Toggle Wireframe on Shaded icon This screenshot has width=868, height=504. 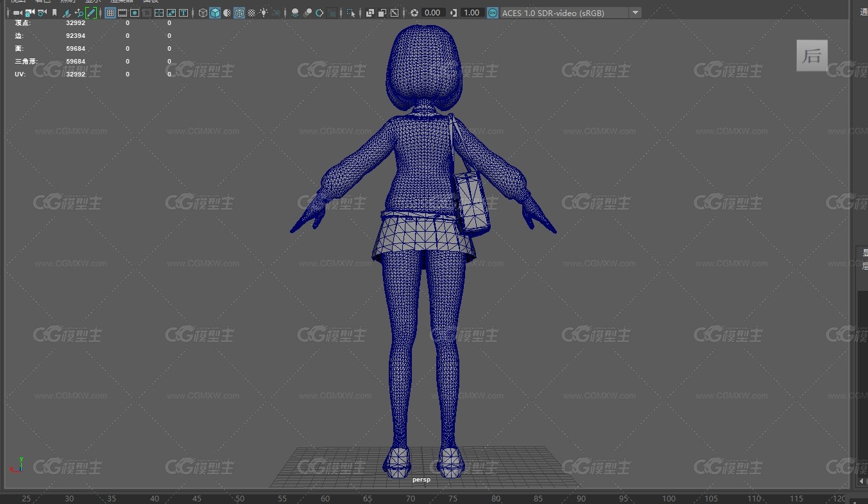click(239, 13)
